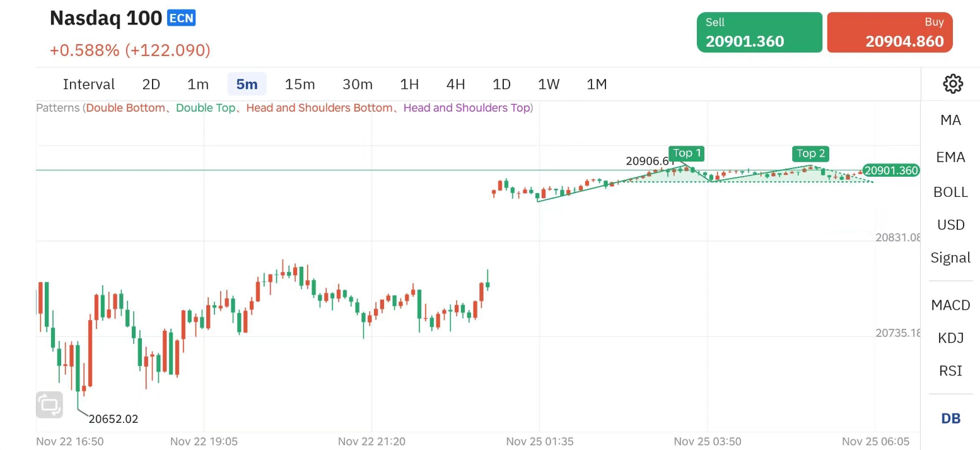The image size is (980, 450).
Task: Tap the rotate screen icon
Action: coord(50,405)
